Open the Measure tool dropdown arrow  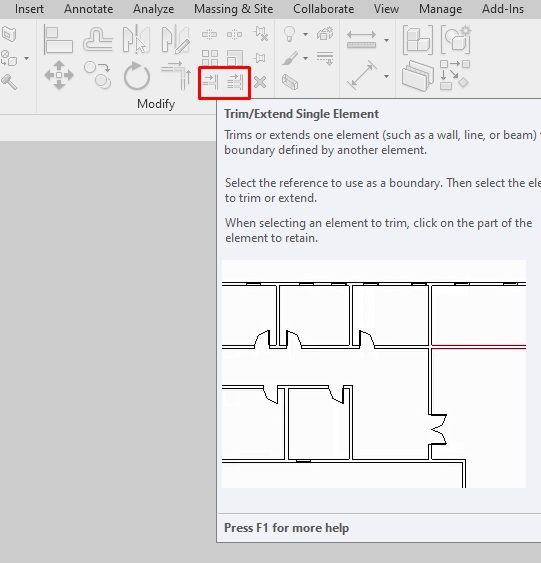pyautogui.click(x=386, y=40)
